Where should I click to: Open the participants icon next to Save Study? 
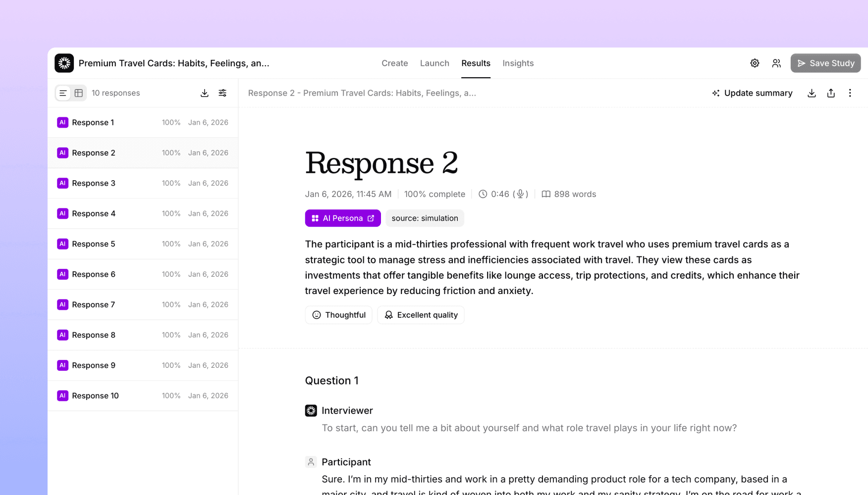776,63
